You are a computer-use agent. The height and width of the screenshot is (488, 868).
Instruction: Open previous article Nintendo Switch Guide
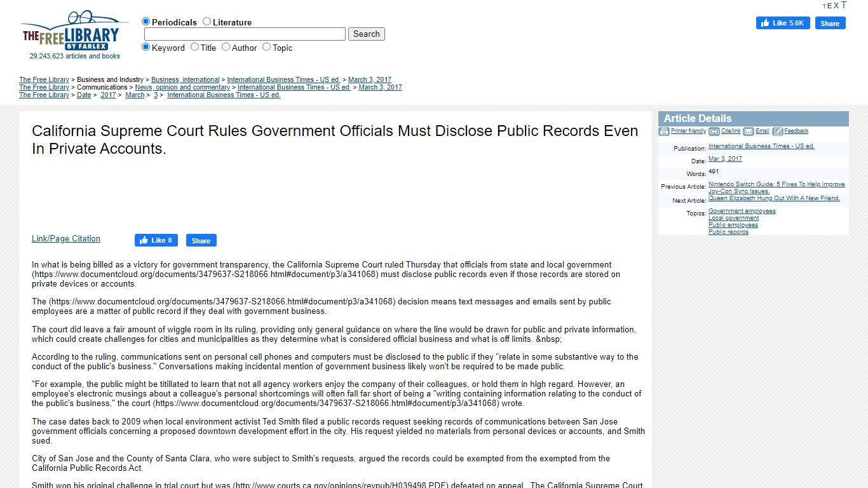776,187
